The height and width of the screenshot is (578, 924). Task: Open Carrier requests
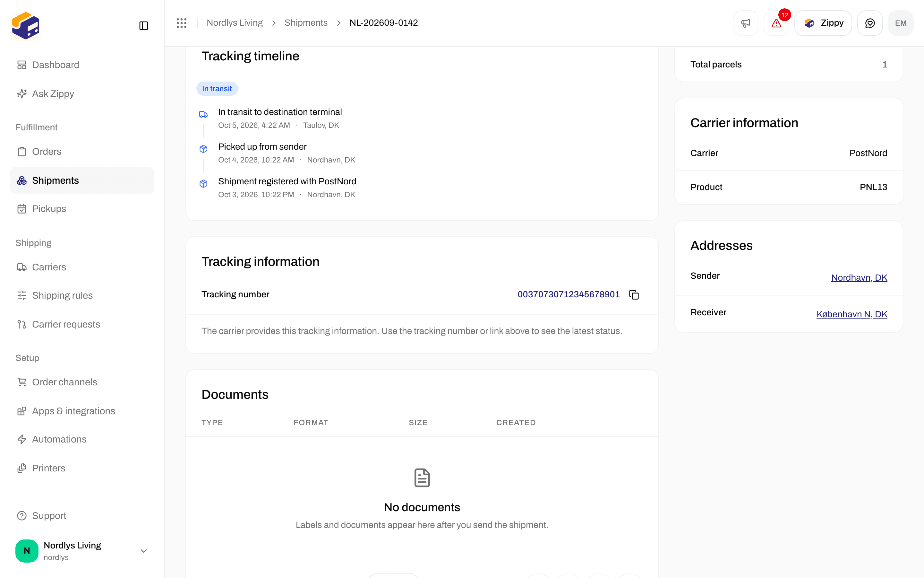click(x=82, y=324)
